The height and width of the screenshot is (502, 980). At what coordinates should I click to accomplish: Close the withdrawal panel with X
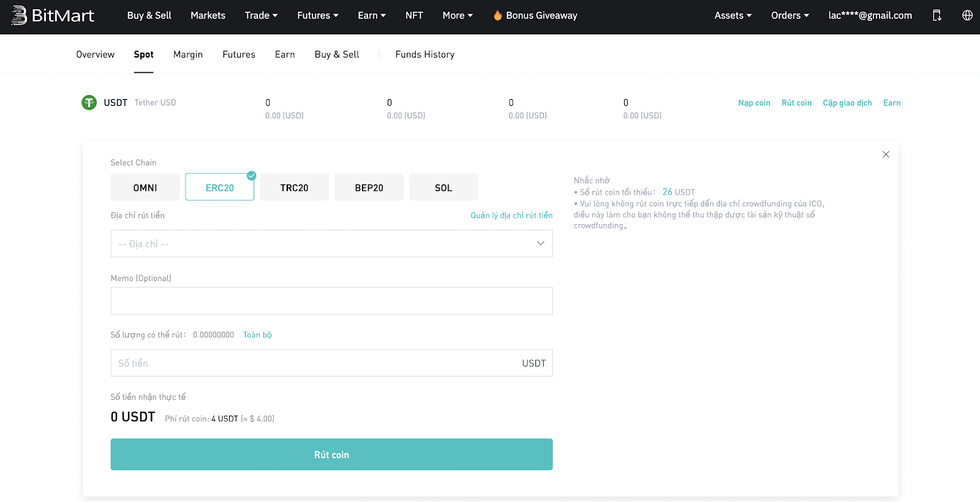[886, 154]
